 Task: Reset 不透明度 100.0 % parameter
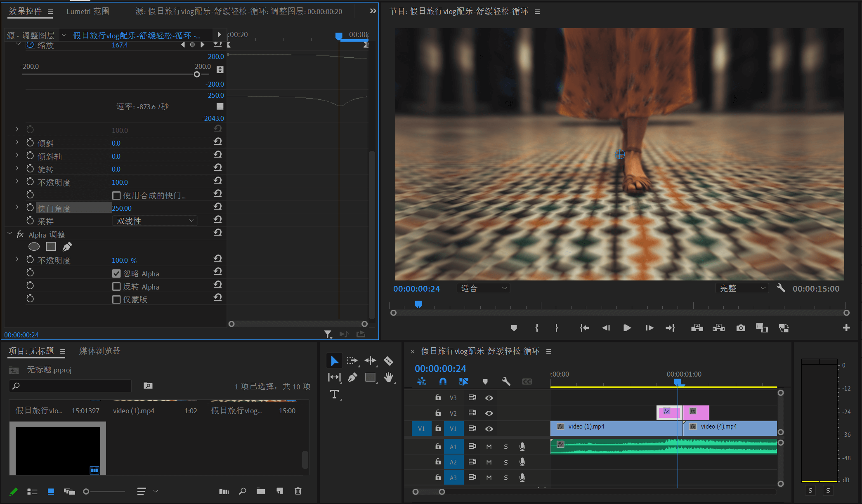(x=217, y=259)
